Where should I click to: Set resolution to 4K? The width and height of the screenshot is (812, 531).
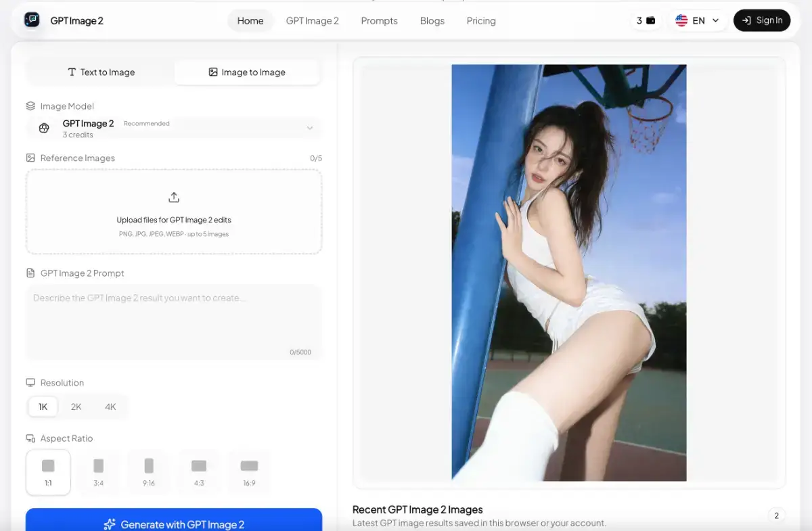pos(110,407)
